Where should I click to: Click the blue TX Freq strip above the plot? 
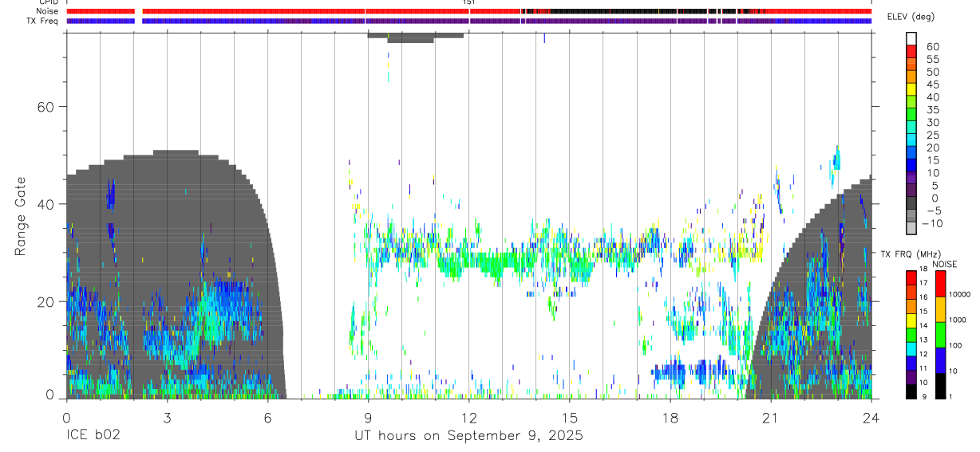pyautogui.click(x=468, y=21)
